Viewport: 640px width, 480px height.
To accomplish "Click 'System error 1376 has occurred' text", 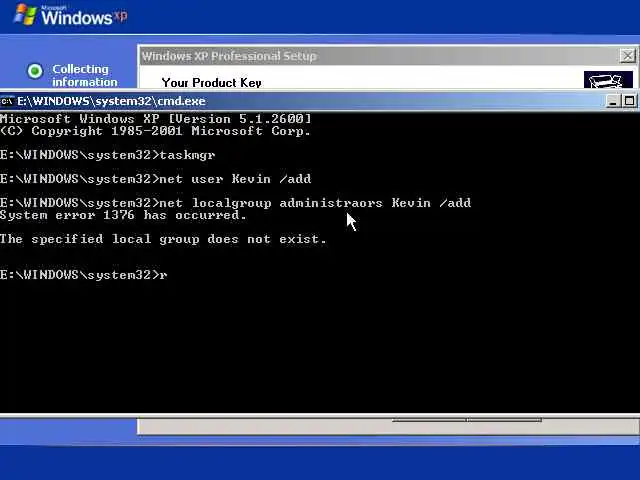I will 123,215.
